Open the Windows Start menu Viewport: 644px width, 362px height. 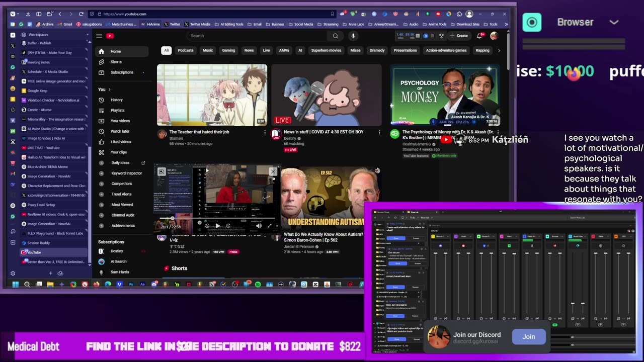16,285
